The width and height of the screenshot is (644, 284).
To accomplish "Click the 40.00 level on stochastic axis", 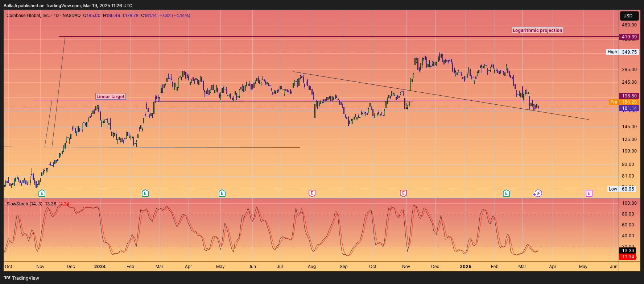I will coord(628,236).
